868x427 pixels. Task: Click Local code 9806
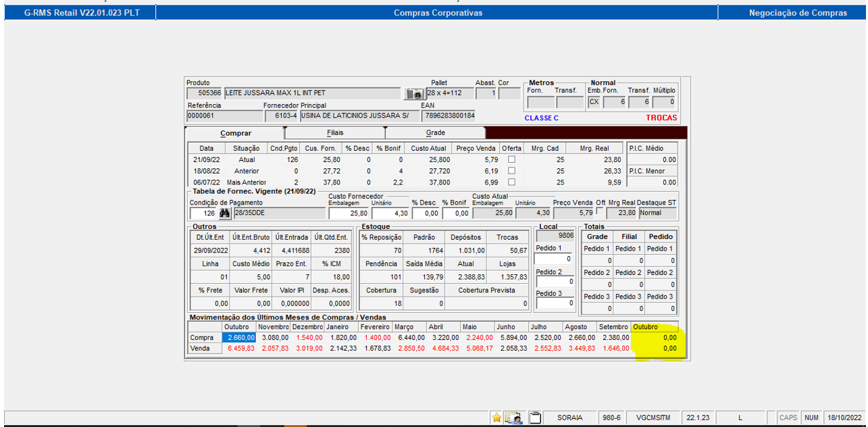pos(555,236)
